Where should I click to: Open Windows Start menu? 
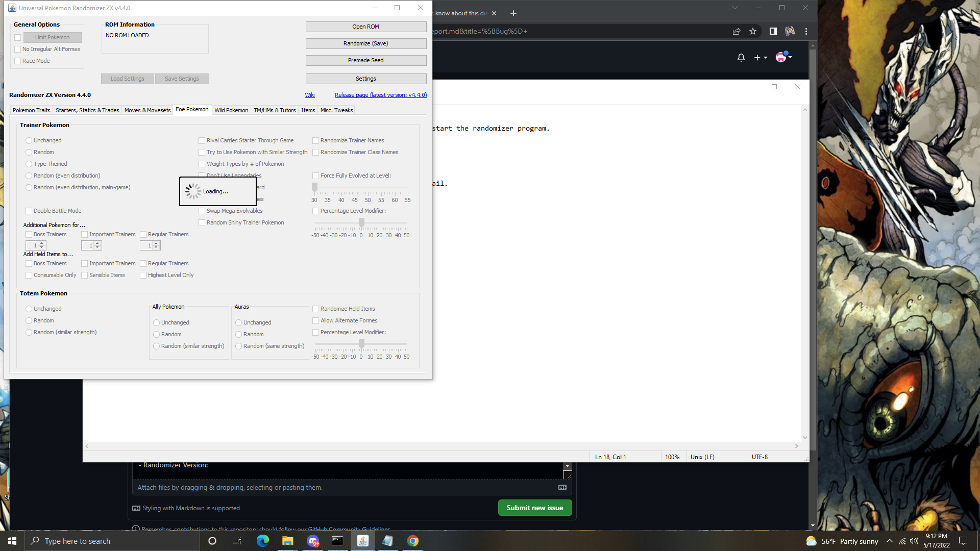pos(12,541)
